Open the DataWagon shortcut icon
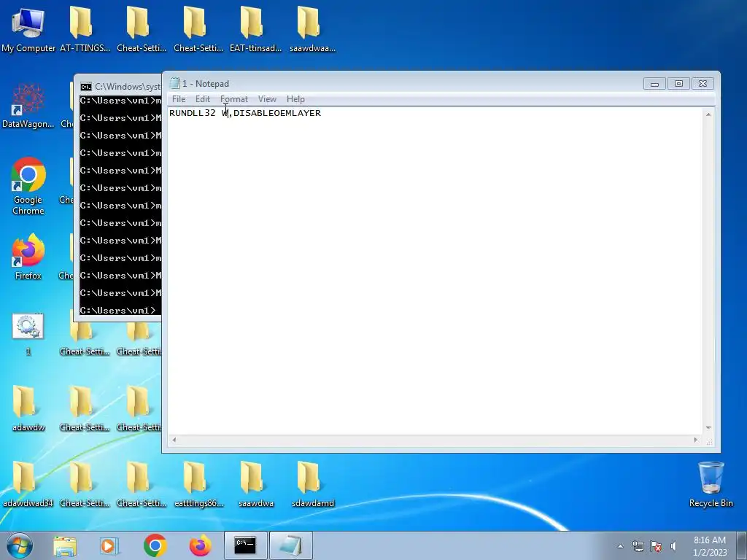This screenshot has height=560, width=747. [28, 106]
